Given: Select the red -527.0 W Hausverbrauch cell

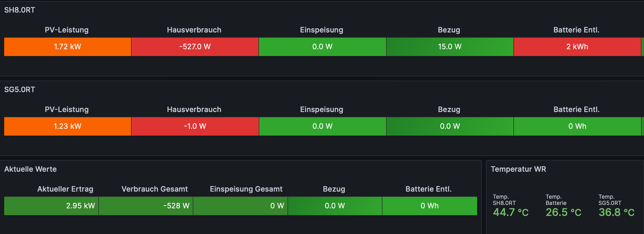Looking at the screenshot, I should (x=195, y=47).
